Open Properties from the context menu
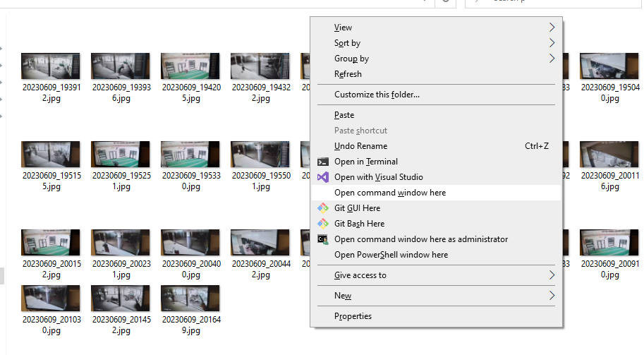This screenshot has height=355, width=644. point(436,316)
